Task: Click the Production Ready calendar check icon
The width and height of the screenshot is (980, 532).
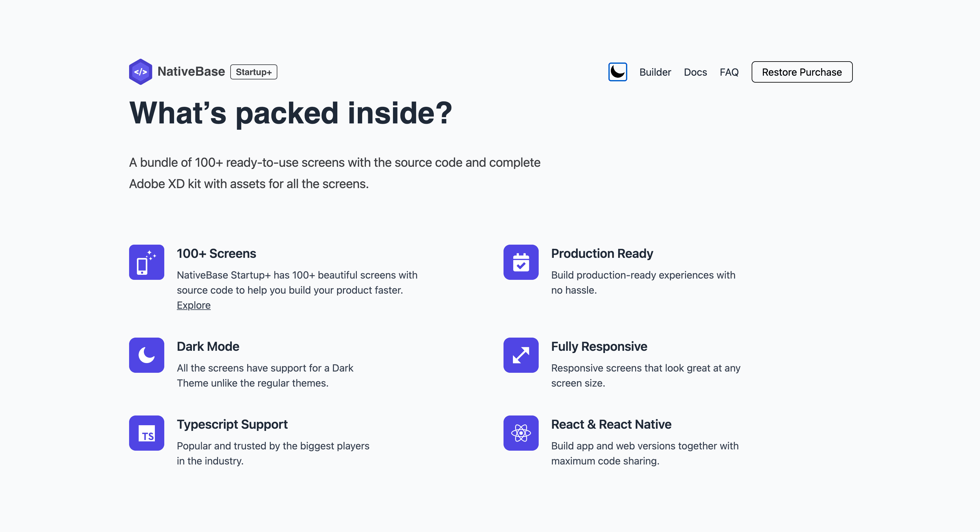Action: (521, 262)
